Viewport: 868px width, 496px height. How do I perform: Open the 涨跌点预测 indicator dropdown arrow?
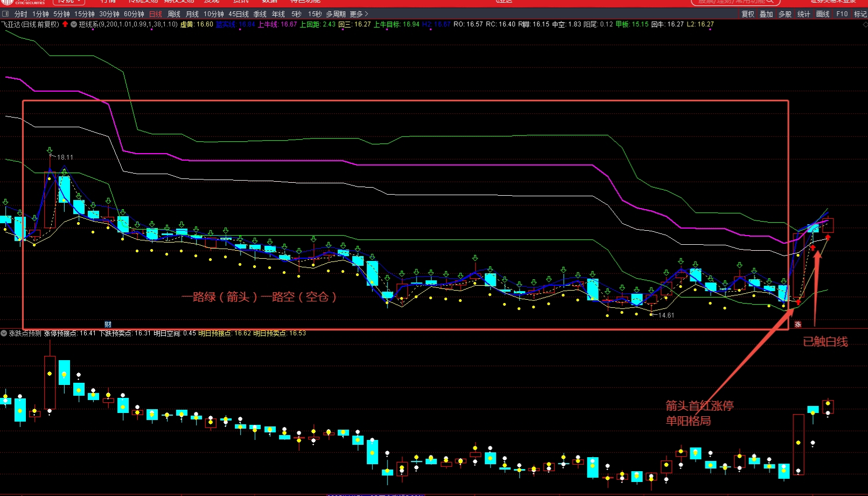[x=4, y=333]
